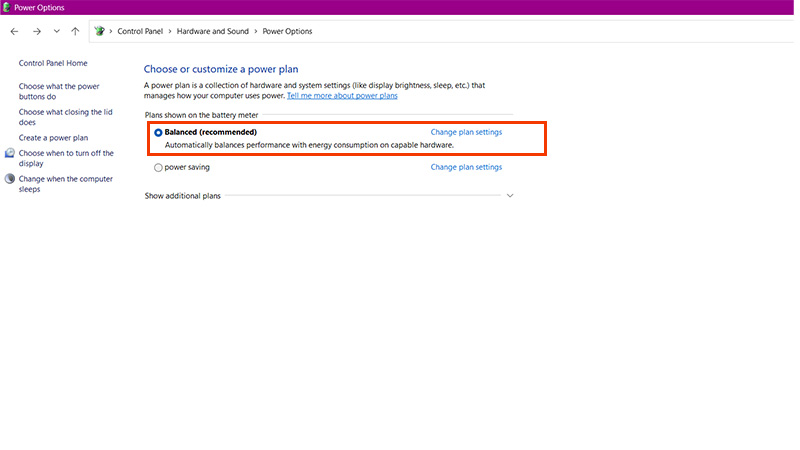Viewport: 800px width, 450px height.
Task: Click the Forward arrow navigation button
Action: [x=36, y=31]
